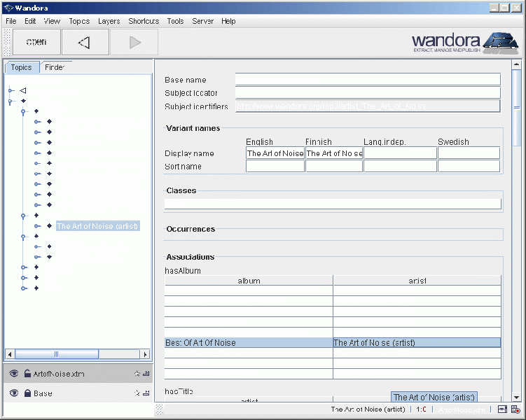The width and height of the screenshot is (526, 420).
Task: Click the back arrow navigation button
Action: pyautogui.click(x=85, y=43)
